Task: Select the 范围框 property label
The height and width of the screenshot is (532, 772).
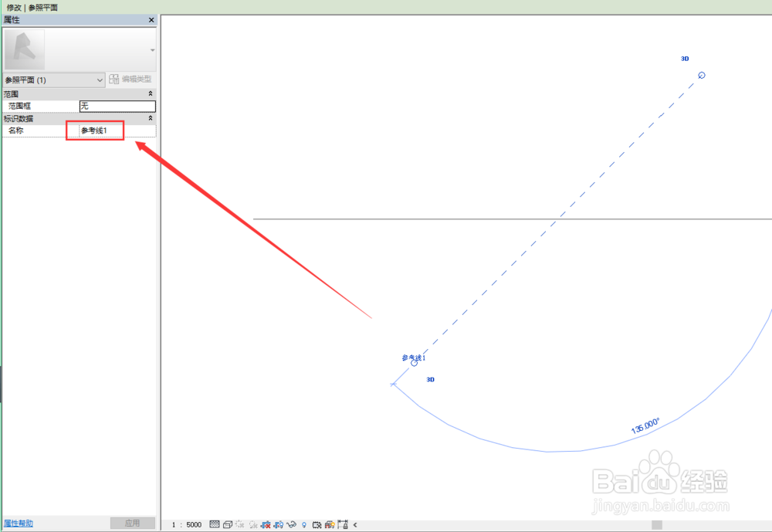Action: coord(20,106)
